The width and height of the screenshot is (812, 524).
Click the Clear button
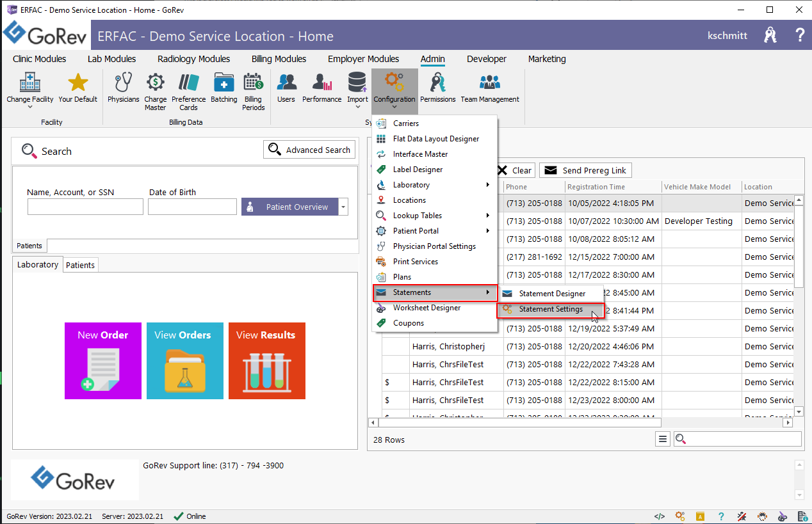point(515,170)
